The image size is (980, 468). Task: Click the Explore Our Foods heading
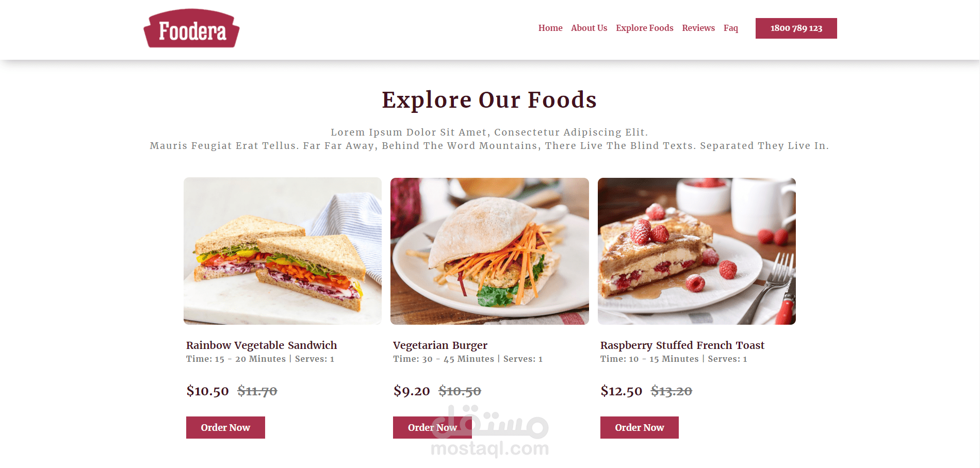[489, 100]
